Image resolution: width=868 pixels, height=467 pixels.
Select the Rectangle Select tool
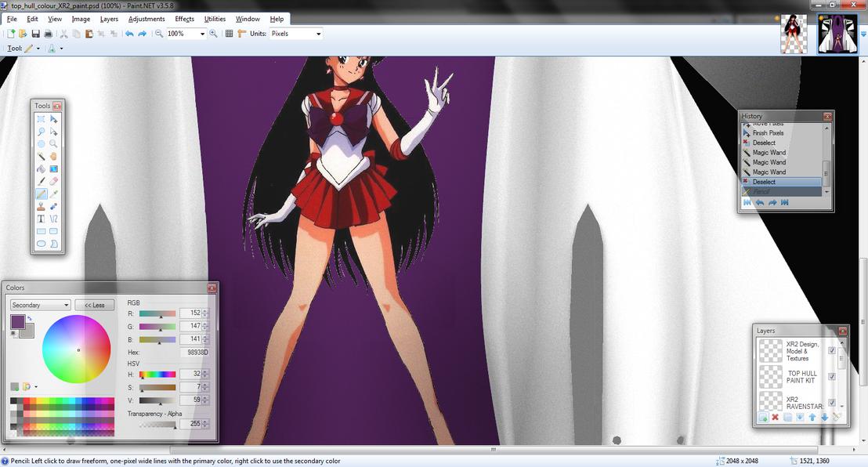[x=41, y=119]
